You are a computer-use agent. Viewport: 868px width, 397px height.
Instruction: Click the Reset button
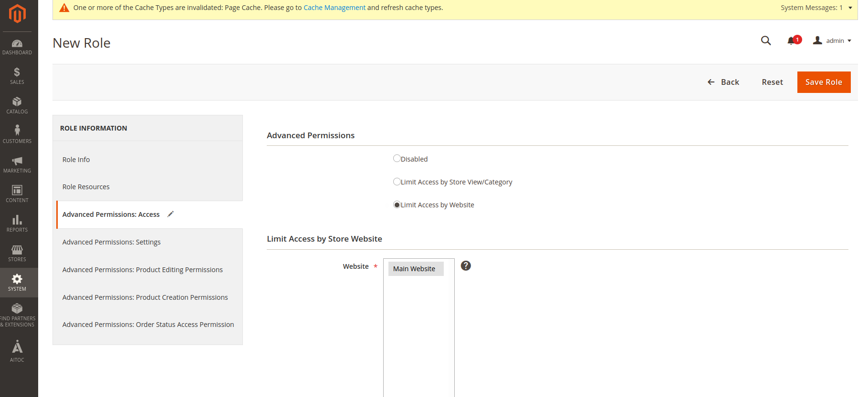(772, 82)
